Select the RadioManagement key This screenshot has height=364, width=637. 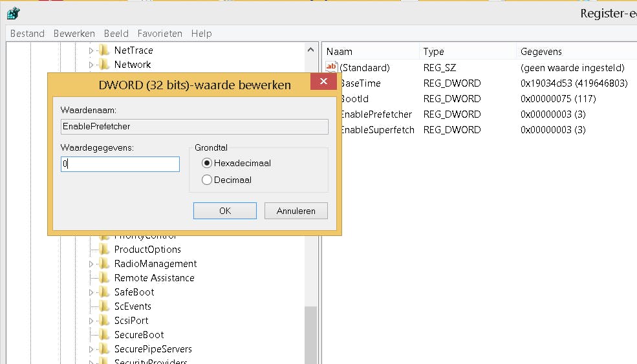click(155, 264)
